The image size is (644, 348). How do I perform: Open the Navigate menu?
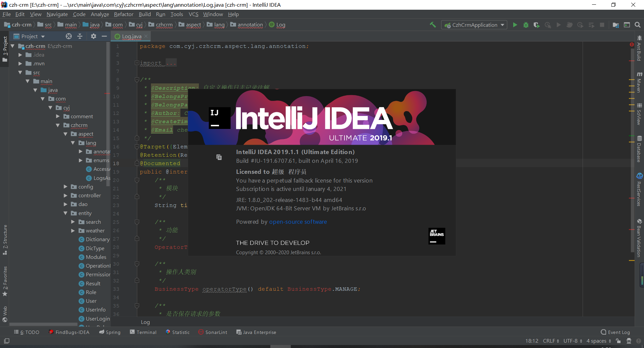(x=57, y=14)
